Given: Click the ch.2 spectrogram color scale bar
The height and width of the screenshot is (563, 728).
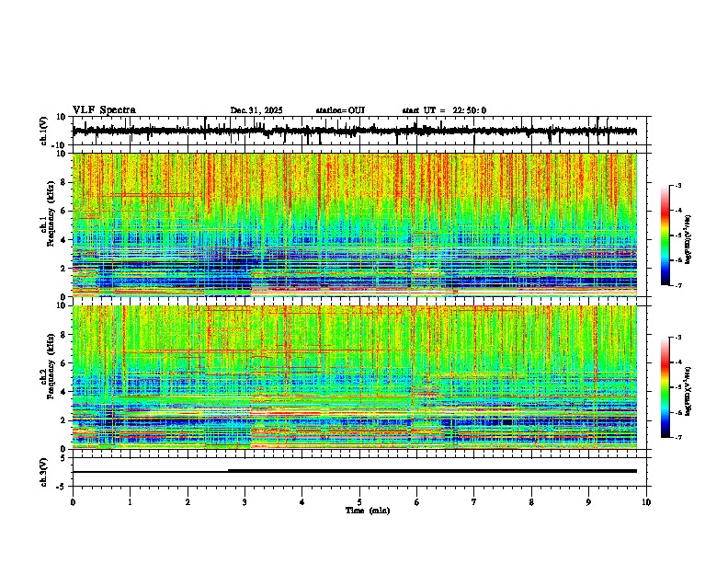Looking at the screenshot, I should (665, 387).
